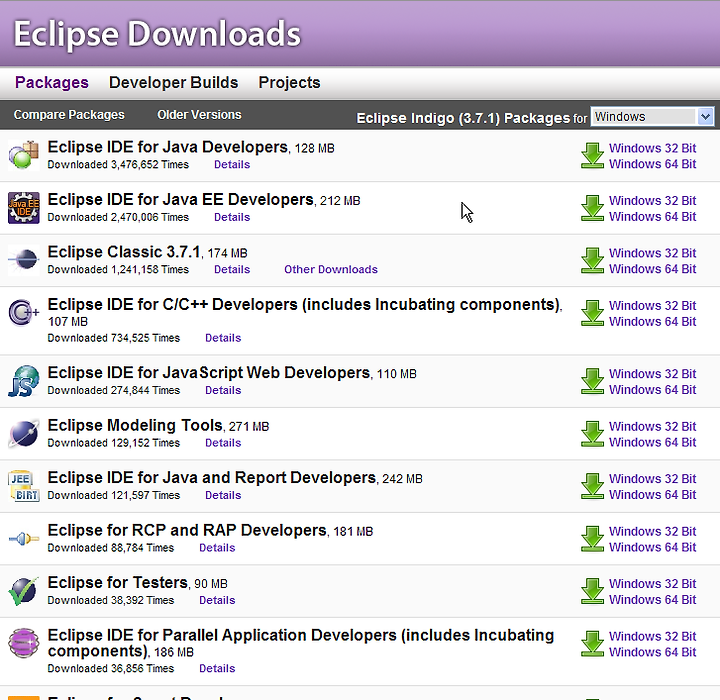Download Parallel Application Developers Windows 32 Bit
This screenshot has height=700, width=720.
pos(652,636)
